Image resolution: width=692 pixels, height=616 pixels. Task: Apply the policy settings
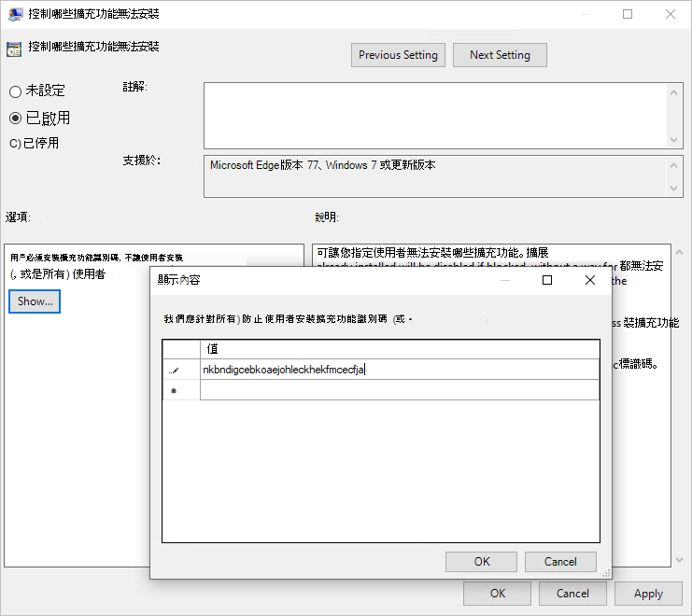click(x=648, y=594)
